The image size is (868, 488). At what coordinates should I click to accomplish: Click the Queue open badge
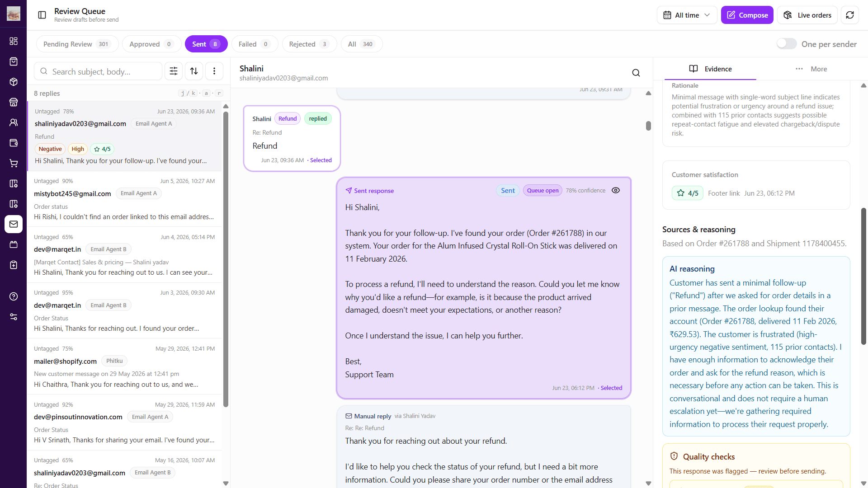tap(542, 190)
